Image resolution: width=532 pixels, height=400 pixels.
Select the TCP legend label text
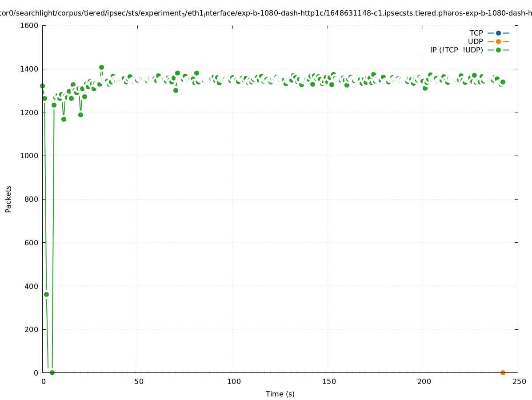pyautogui.click(x=476, y=33)
